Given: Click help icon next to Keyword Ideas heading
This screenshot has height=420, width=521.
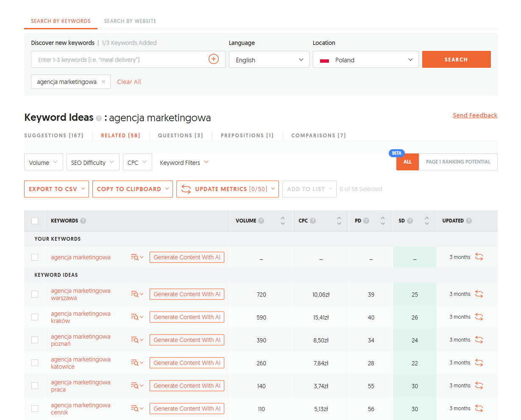Looking at the screenshot, I should [x=99, y=118].
